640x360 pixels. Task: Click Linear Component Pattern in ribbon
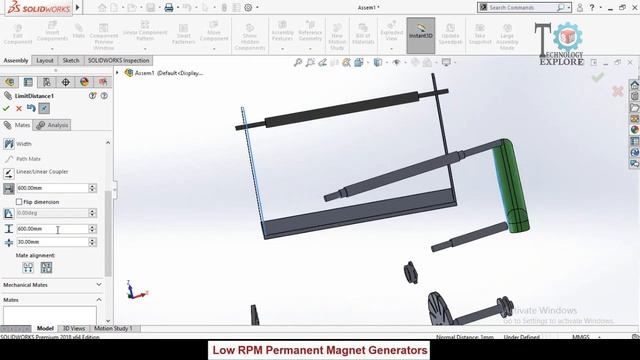(x=145, y=31)
